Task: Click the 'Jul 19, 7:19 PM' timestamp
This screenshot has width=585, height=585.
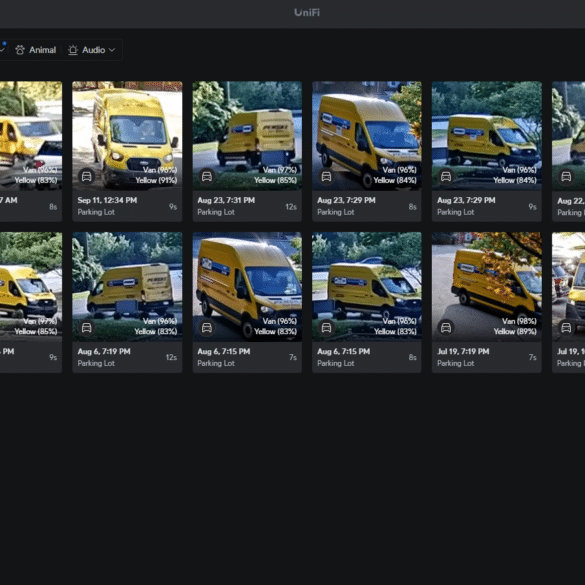Action: pyautogui.click(x=463, y=351)
